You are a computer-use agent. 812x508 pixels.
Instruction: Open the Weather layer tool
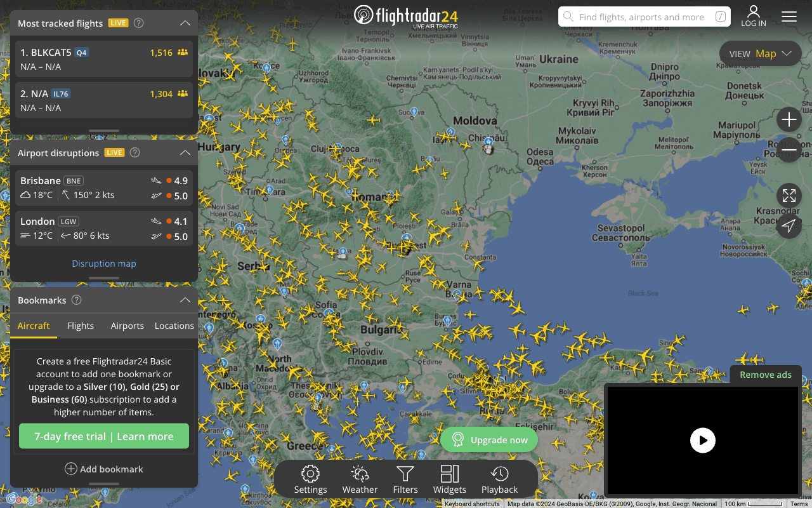click(360, 479)
